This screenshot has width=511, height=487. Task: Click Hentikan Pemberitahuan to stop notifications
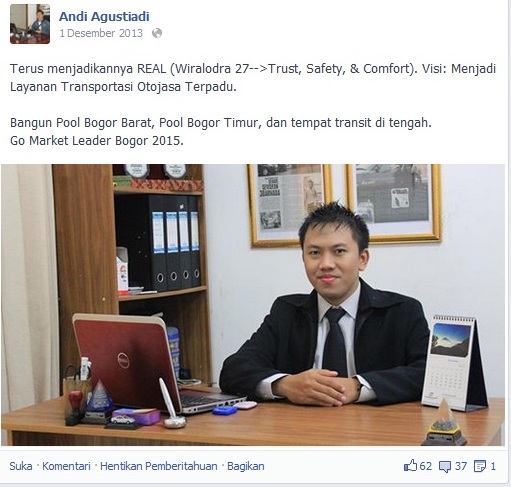[159, 466]
